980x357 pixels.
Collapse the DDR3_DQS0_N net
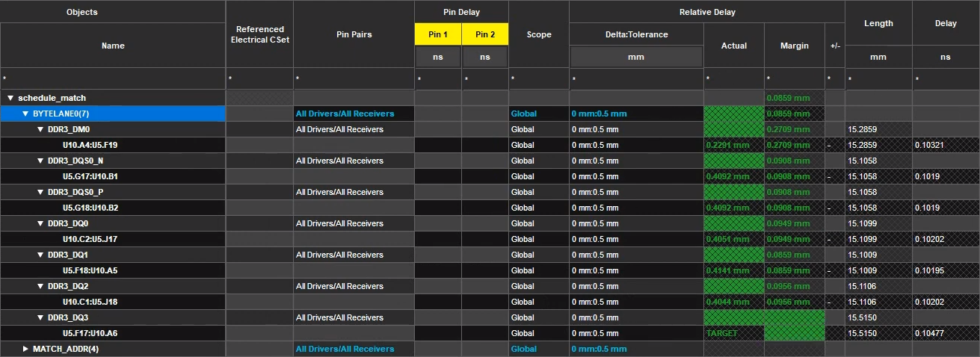(40, 161)
